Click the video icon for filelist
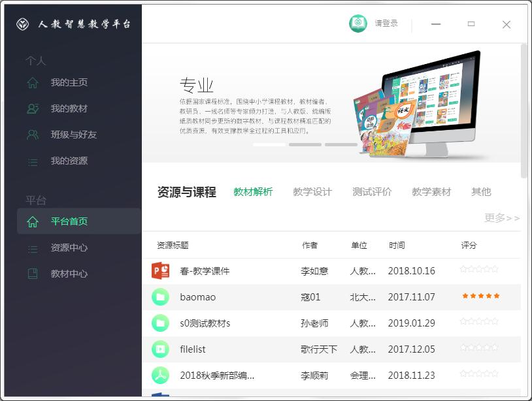This screenshot has width=532, height=401. coord(161,349)
